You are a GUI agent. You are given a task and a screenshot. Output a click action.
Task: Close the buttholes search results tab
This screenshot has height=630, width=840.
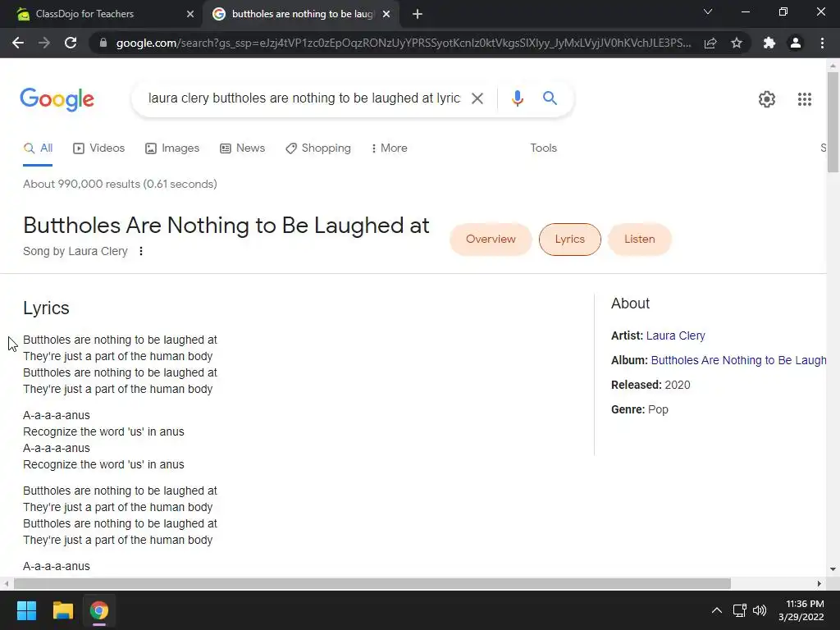(386, 14)
